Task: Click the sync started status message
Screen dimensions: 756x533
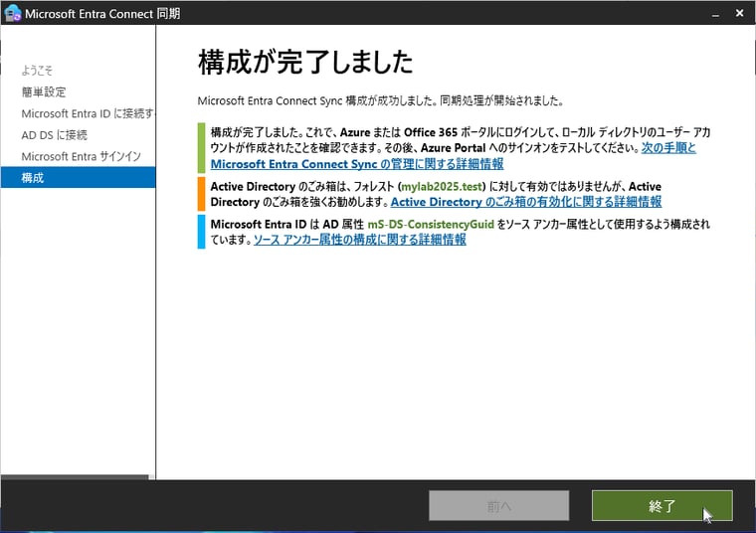Action: 380,100
